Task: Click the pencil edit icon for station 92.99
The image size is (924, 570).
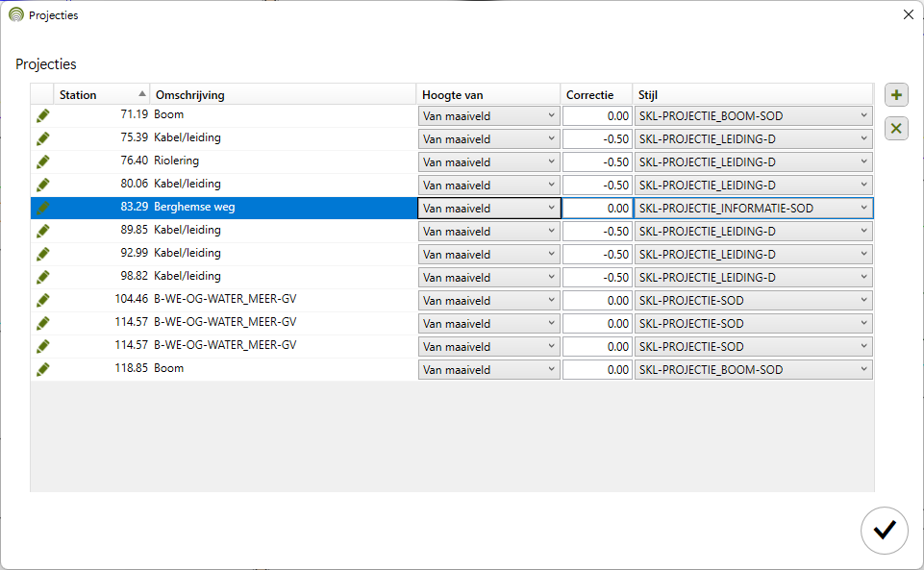Action: point(42,254)
